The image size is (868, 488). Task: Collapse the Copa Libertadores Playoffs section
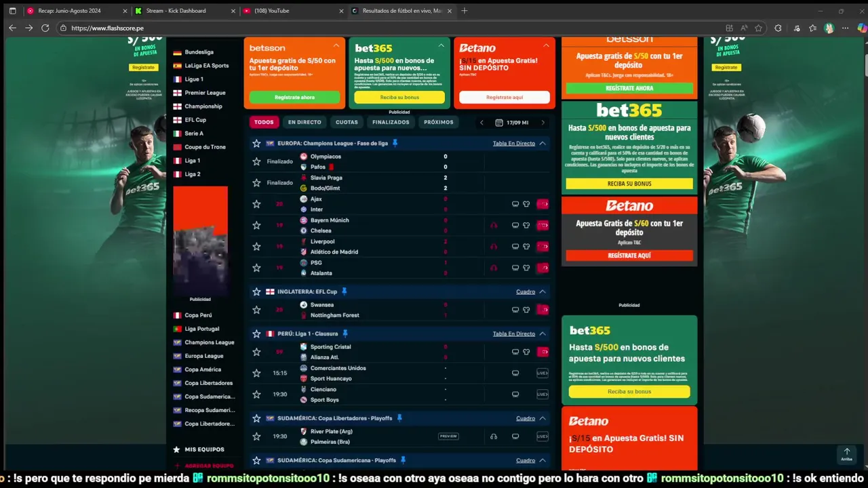[542, 418]
